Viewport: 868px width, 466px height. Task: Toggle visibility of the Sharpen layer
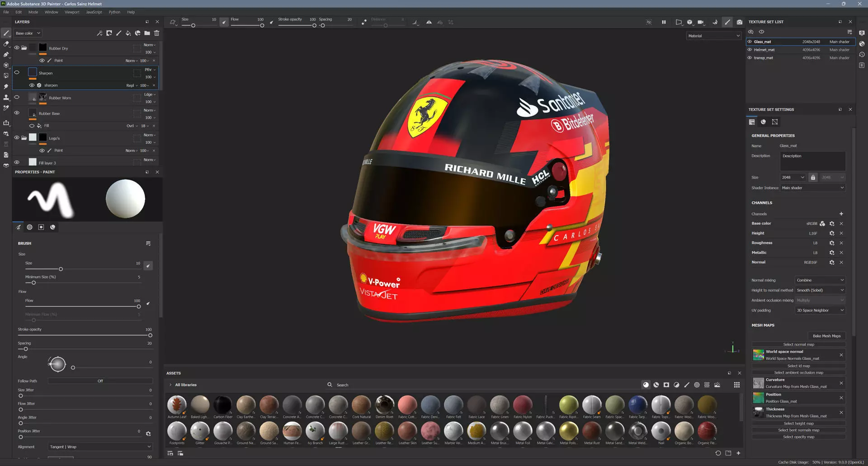pyautogui.click(x=17, y=72)
